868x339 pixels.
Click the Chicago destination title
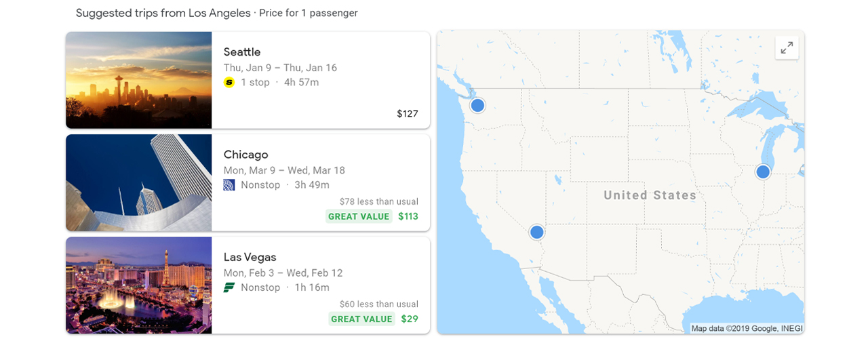(x=246, y=155)
